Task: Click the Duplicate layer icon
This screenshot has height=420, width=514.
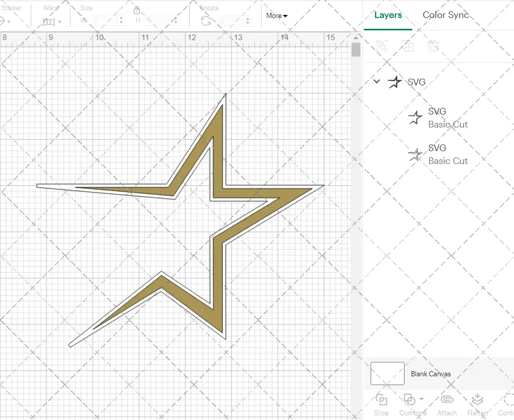Action: pyautogui.click(x=408, y=46)
